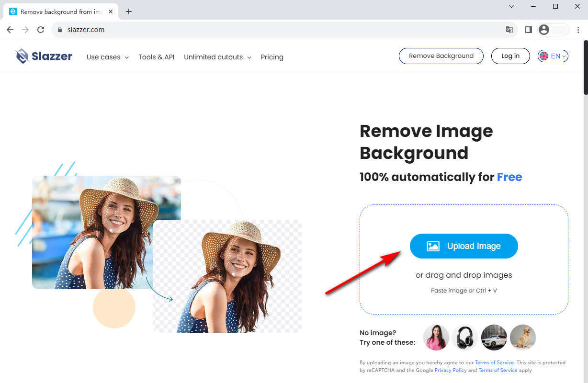The width and height of the screenshot is (588, 383).
Task: Expand the Unlimited cutouts dropdown
Action: (x=217, y=57)
